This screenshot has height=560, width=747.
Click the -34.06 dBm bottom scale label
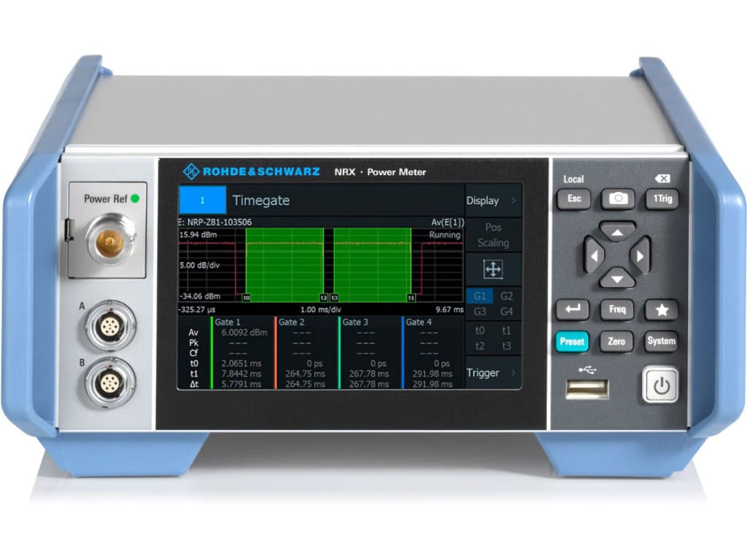pos(200,296)
